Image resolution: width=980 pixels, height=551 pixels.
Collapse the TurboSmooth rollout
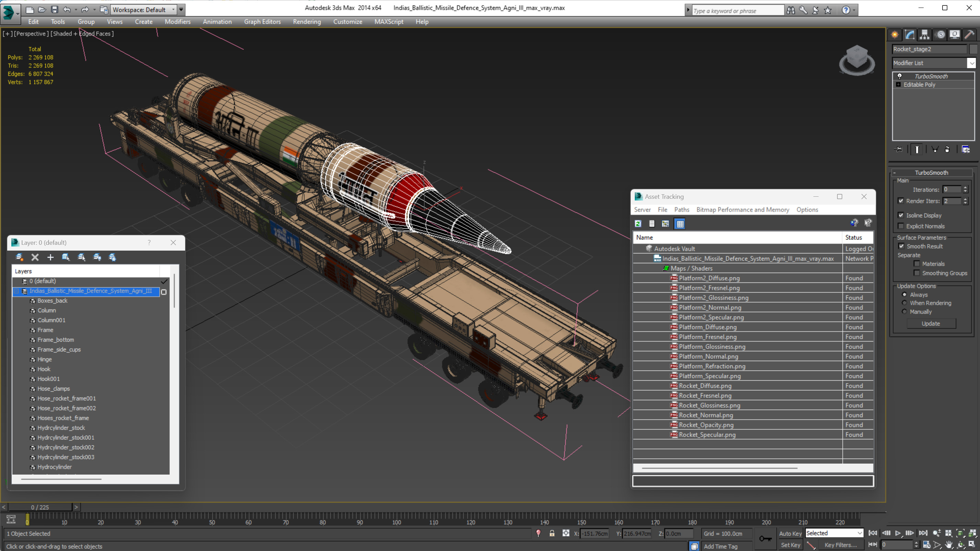click(x=895, y=173)
